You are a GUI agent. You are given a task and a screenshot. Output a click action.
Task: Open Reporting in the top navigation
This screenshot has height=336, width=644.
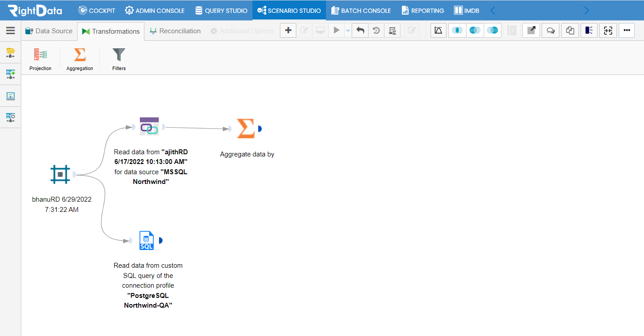(x=423, y=10)
